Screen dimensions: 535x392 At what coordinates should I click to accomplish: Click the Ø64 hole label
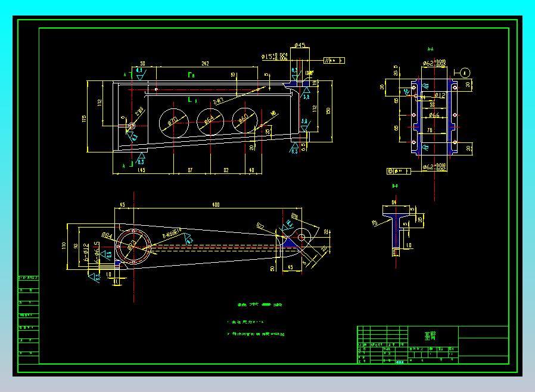209,119
